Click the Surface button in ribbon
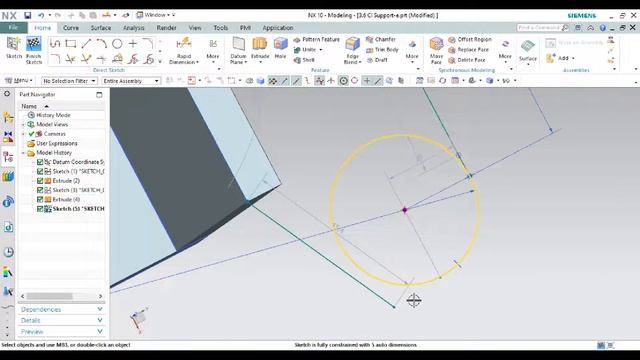 tap(528, 50)
